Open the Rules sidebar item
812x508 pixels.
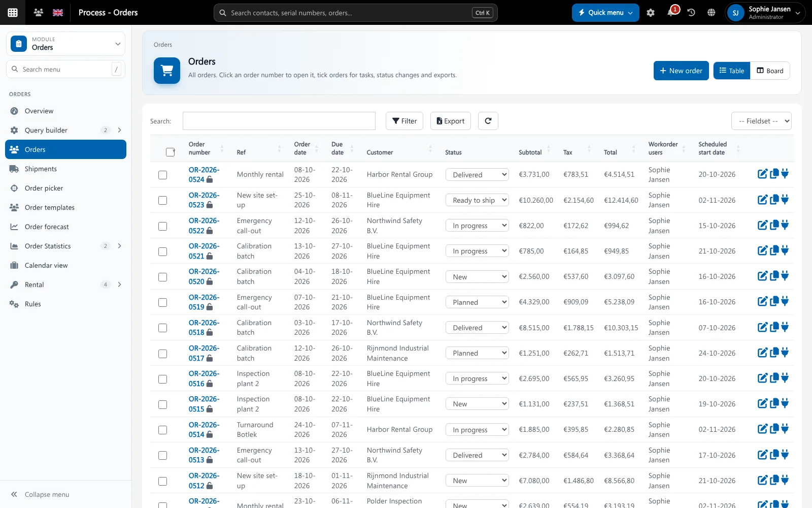point(65,304)
